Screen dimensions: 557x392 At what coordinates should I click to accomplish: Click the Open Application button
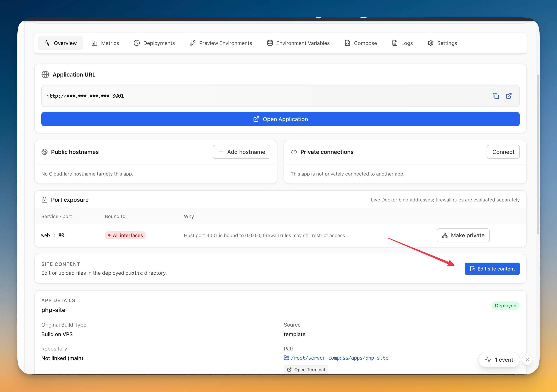[x=280, y=119]
